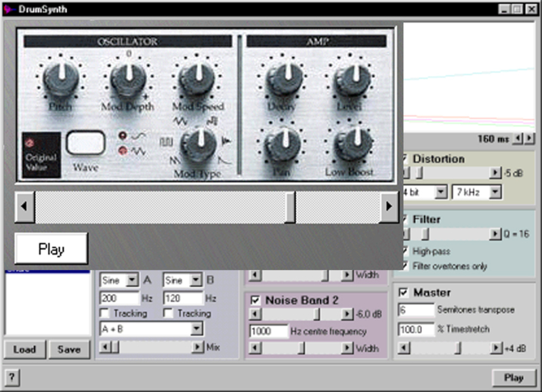Open the 4 bit dropdown
Screen dimensions: 542x392
(441, 192)
